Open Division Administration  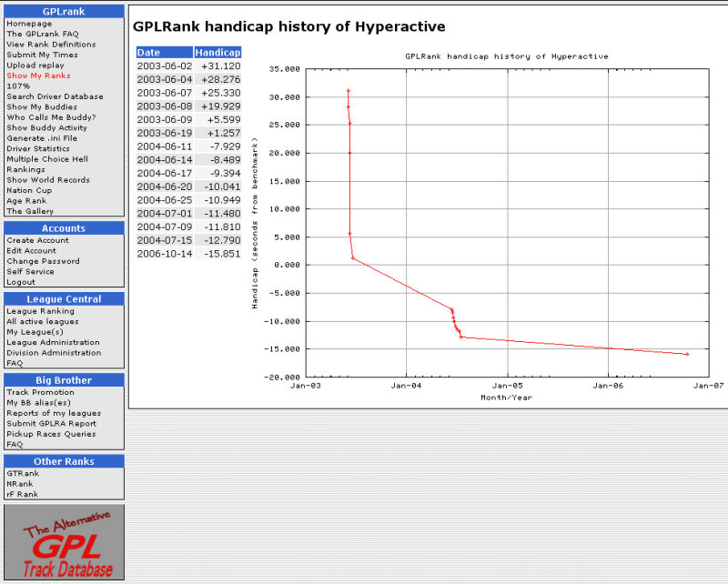[x=54, y=353]
